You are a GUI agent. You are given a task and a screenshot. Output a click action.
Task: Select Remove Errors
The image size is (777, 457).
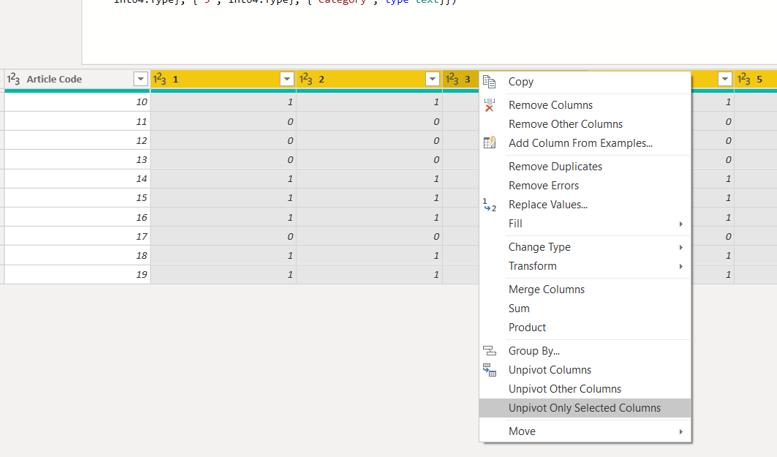coord(585,185)
